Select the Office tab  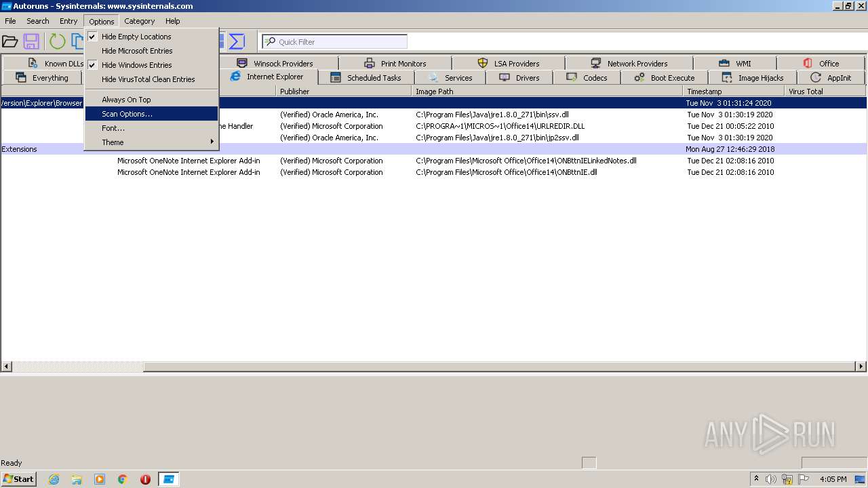(x=821, y=63)
